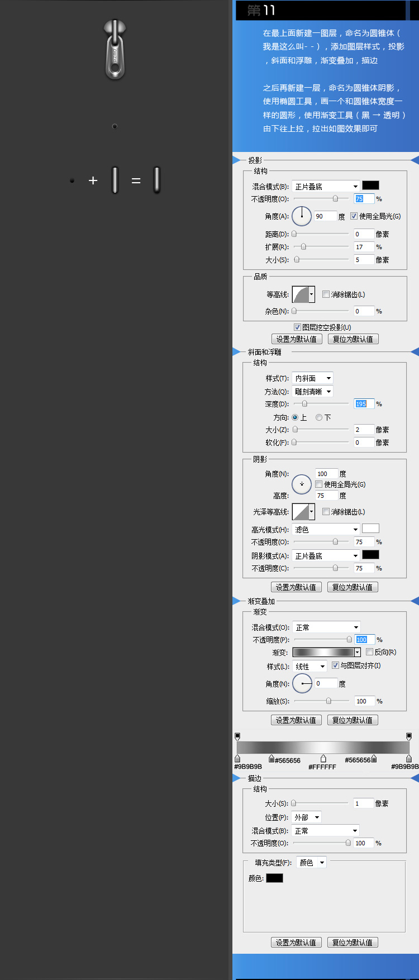The width and height of the screenshot is (419, 980).
Task: Click the gloss contour thumbnail in bevel settings
Action: [301, 512]
